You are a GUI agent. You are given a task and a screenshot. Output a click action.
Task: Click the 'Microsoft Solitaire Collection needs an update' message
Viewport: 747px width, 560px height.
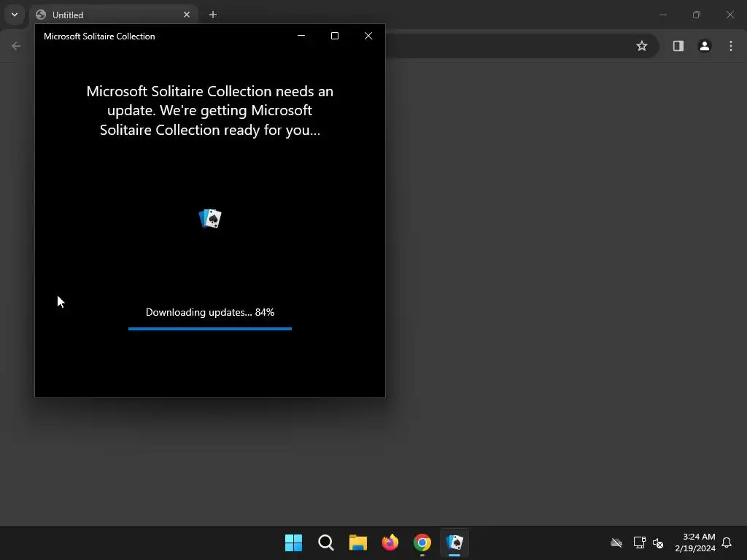pyautogui.click(x=209, y=111)
